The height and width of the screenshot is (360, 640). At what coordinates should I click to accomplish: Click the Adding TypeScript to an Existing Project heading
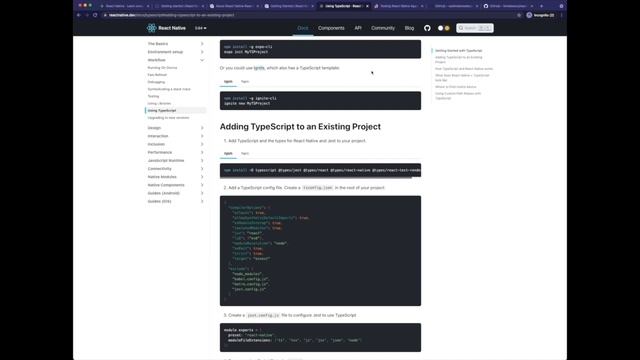click(300, 127)
